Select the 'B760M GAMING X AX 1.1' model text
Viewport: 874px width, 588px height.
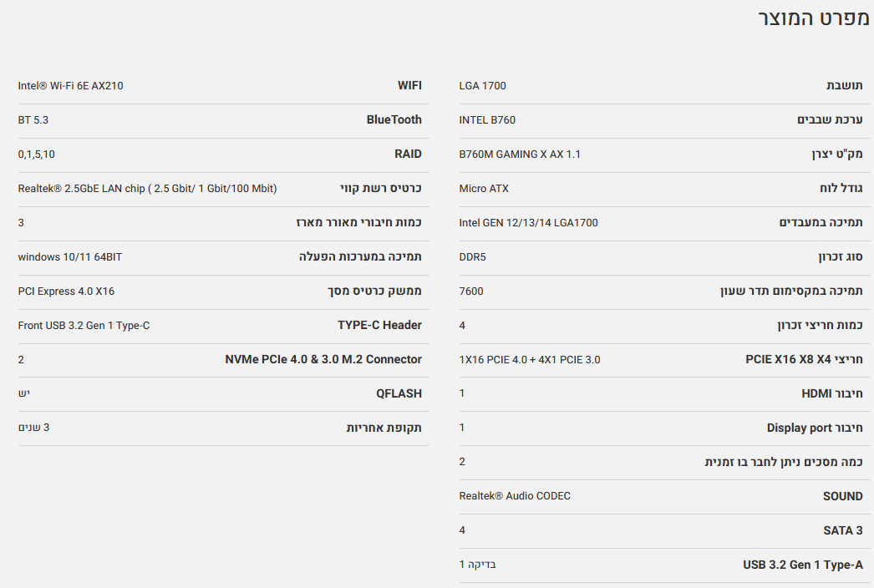coord(520,155)
